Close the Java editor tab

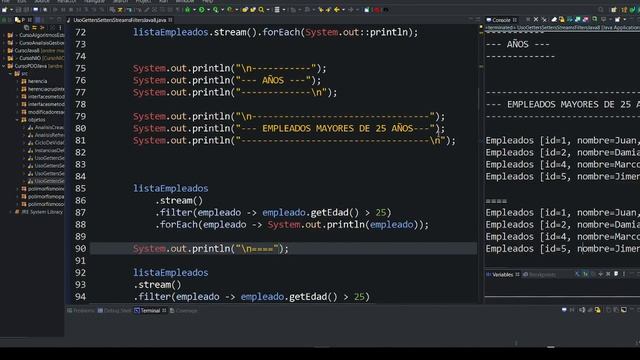click(x=170, y=20)
